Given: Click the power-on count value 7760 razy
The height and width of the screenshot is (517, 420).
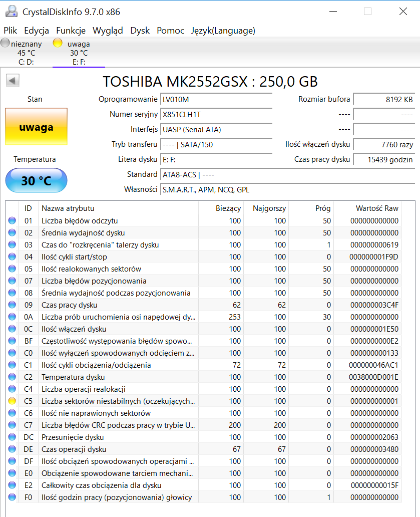Looking at the screenshot, I should pos(384,144).
